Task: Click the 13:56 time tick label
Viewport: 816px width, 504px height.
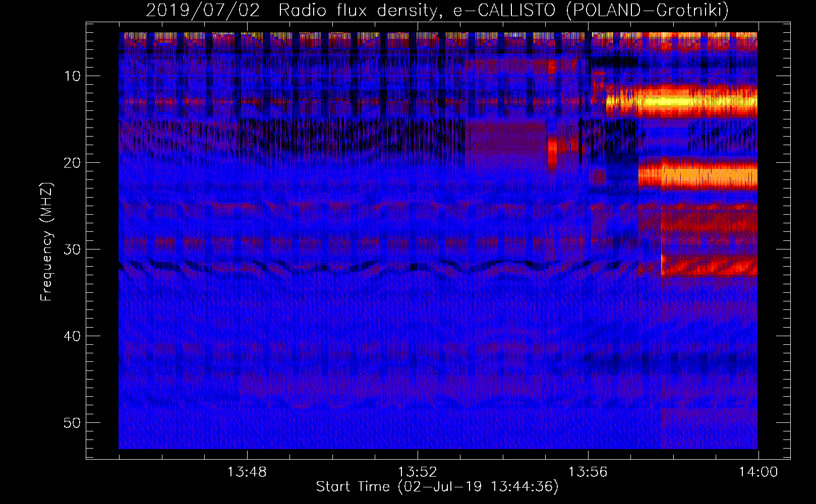Action: (x=588, y=472)
